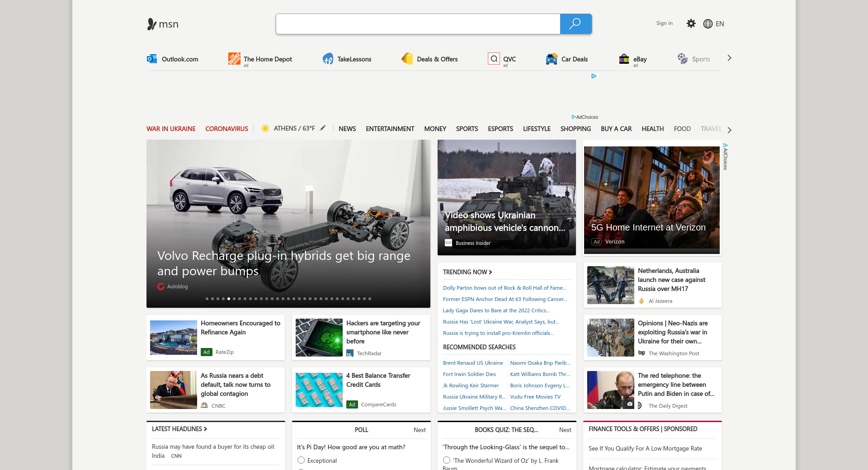
Task: Click the blue search magnifier button
Action: (x=575, y=24)
